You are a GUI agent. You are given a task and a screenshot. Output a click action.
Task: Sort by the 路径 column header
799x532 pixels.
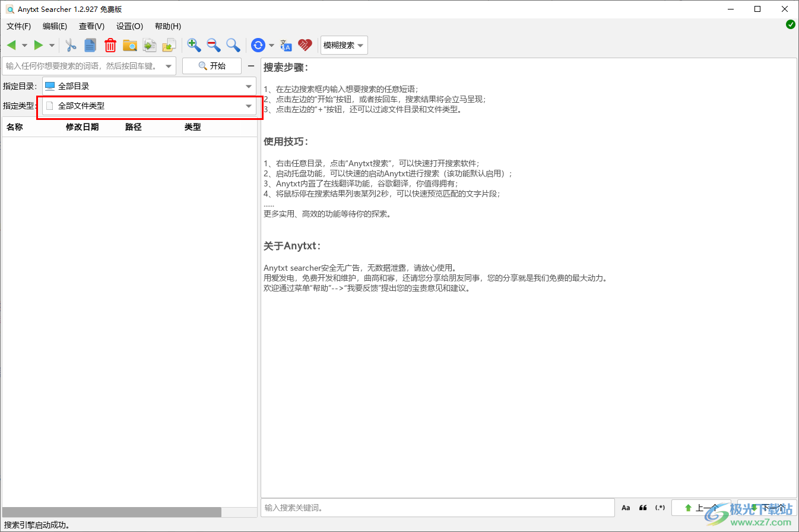click(134, 127)
